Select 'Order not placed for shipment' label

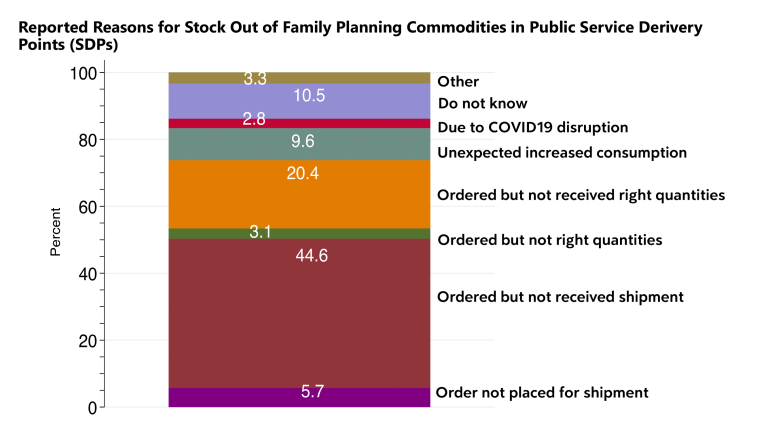(x=542, y=392)
